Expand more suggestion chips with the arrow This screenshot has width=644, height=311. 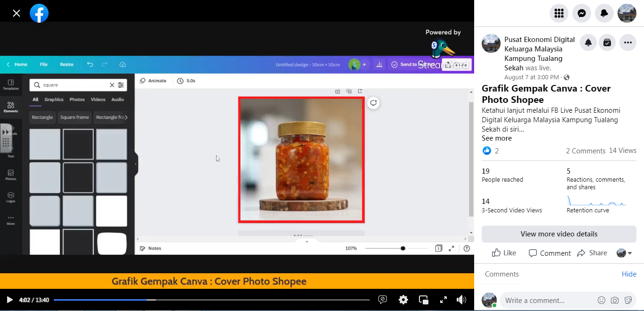(126, 117)
